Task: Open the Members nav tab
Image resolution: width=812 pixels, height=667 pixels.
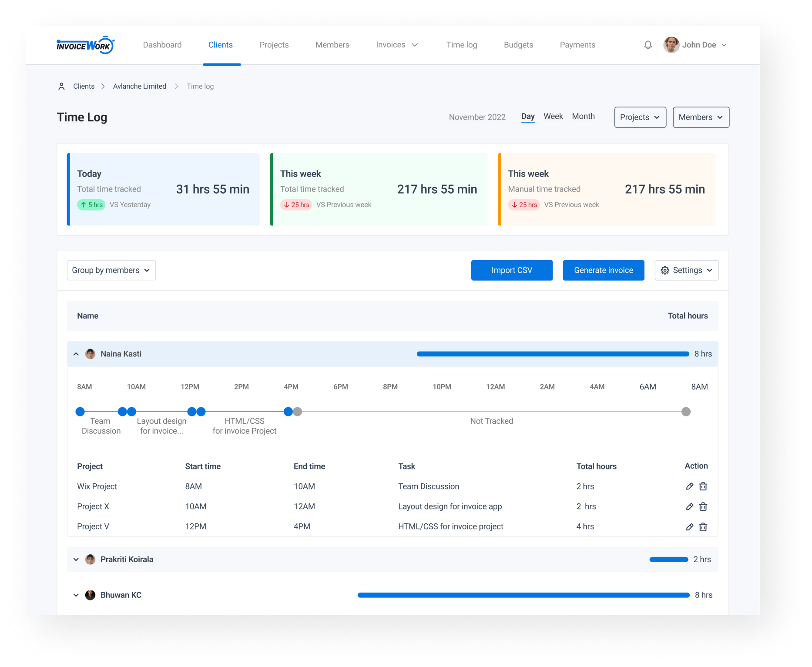Action: (332, 45)
